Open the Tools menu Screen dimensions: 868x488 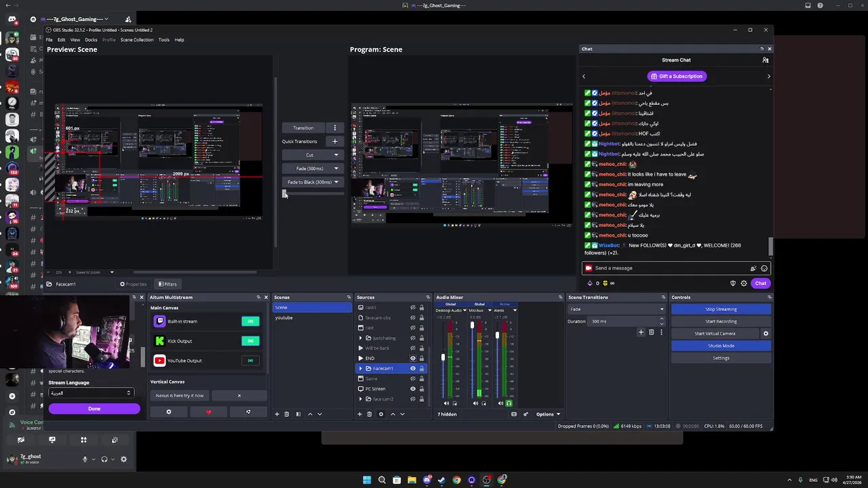[x=164, y=40]
